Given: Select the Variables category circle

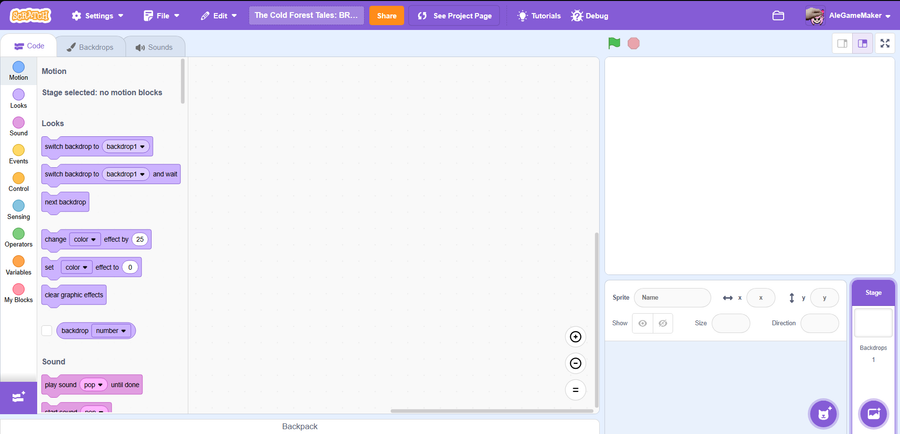Looking at the screenshot, I should point(18,261).
